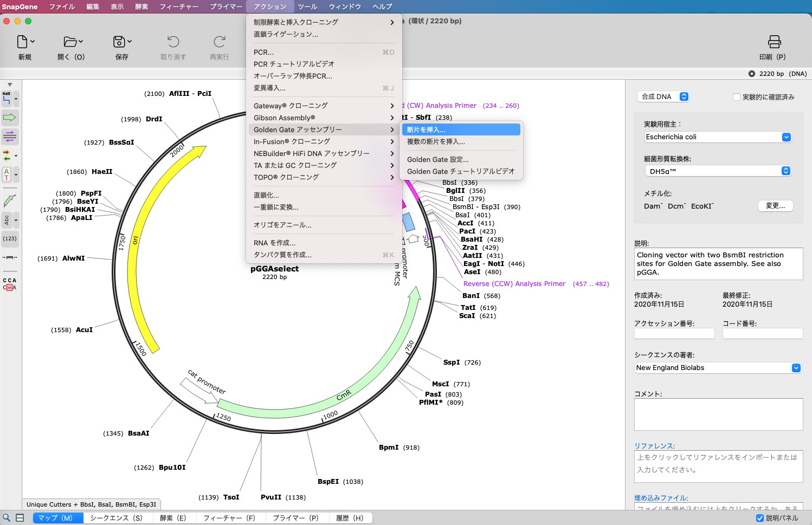Click the save (保存) disk icon
The image size is (812, 525).
click(x=119, y=42)
